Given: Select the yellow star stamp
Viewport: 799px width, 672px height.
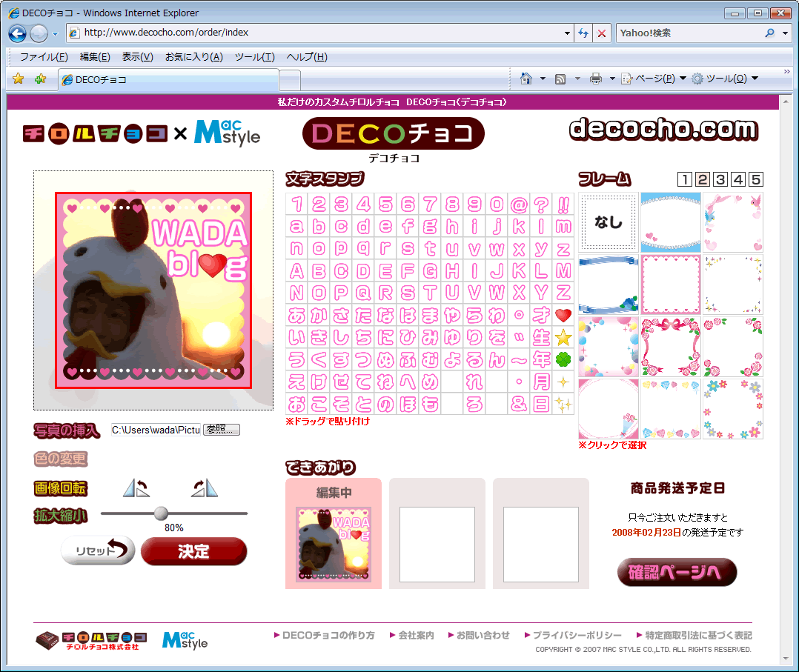Looking at the screenshot, I should click(563, 338).
